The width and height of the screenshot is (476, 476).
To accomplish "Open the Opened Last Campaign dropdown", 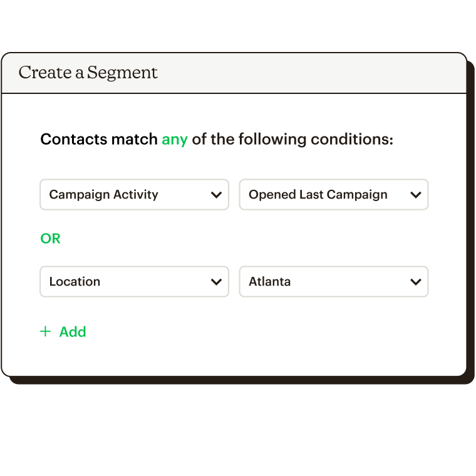I will pyautogui.click(x=334, y=195).
